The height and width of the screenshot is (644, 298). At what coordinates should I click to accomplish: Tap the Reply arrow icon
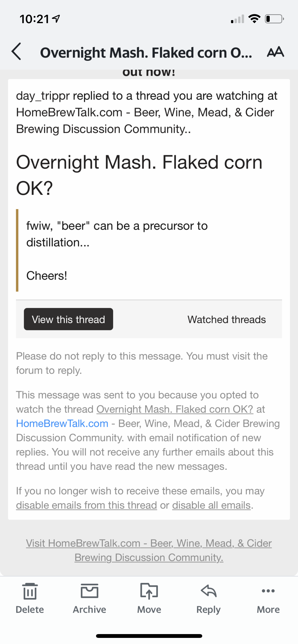tap(209, 591)
